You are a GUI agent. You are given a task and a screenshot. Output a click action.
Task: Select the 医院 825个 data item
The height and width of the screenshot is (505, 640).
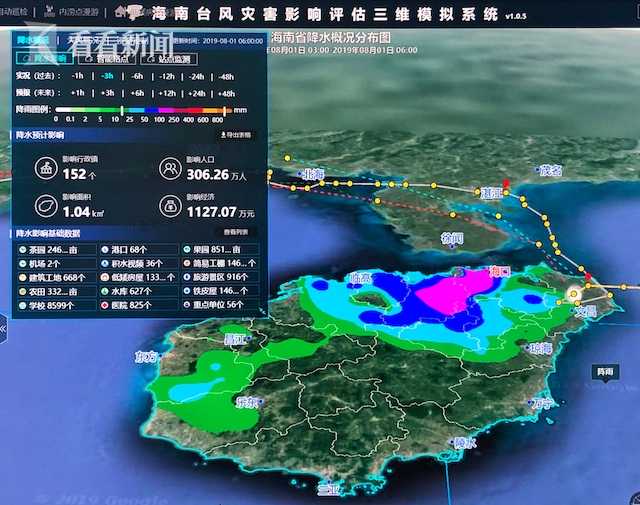tap(127, 304)
